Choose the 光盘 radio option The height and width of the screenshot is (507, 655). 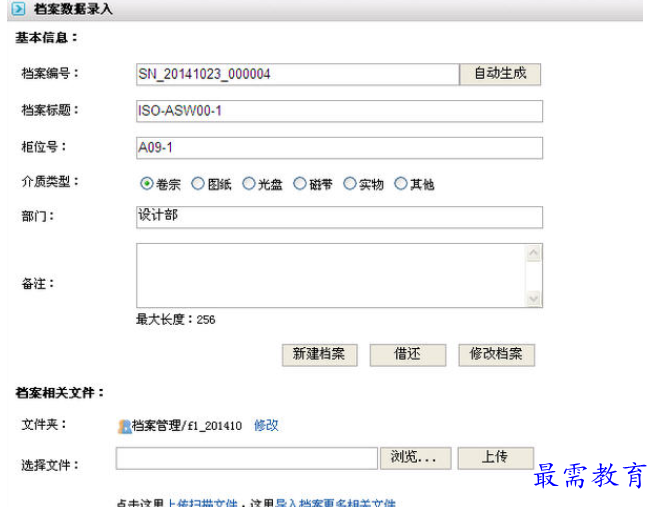[249, 183]
